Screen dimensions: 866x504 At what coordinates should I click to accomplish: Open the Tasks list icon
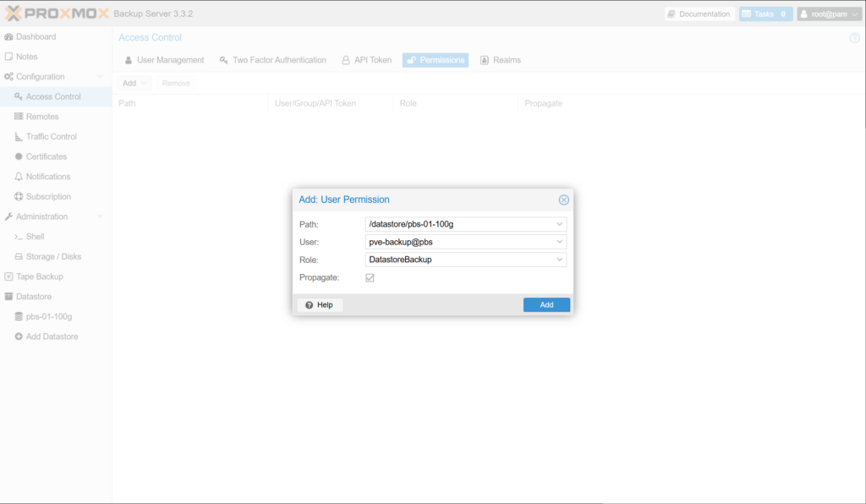pos(747,14)
